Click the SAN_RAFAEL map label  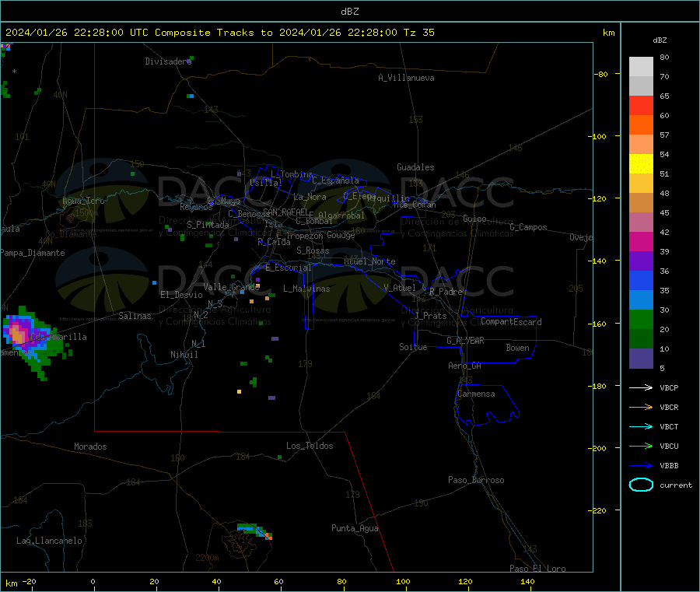pos(285,212)
